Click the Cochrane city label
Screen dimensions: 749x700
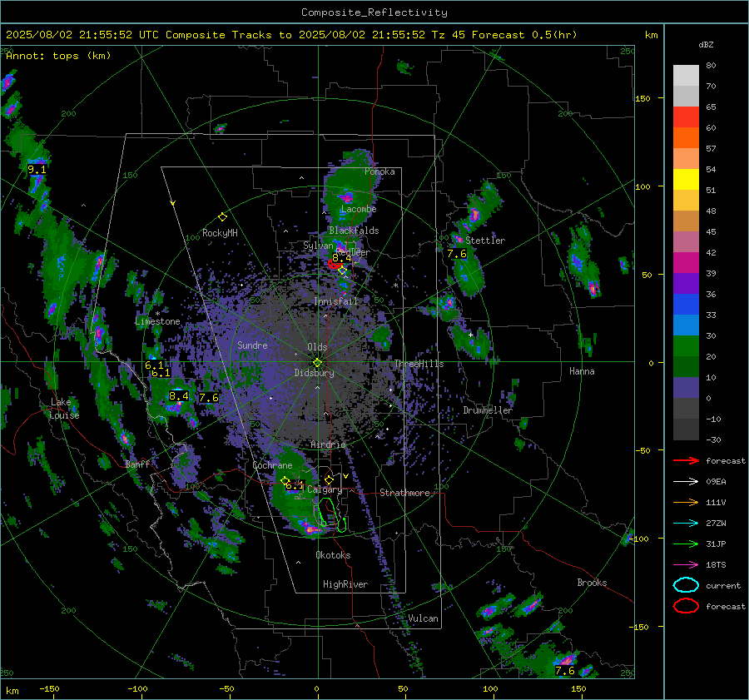[x=272, y=465]
